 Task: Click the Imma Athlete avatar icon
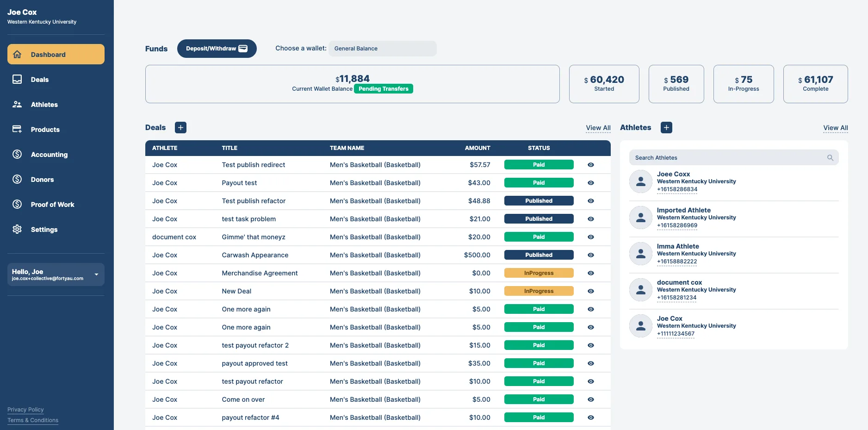click(x=641, y=254)
